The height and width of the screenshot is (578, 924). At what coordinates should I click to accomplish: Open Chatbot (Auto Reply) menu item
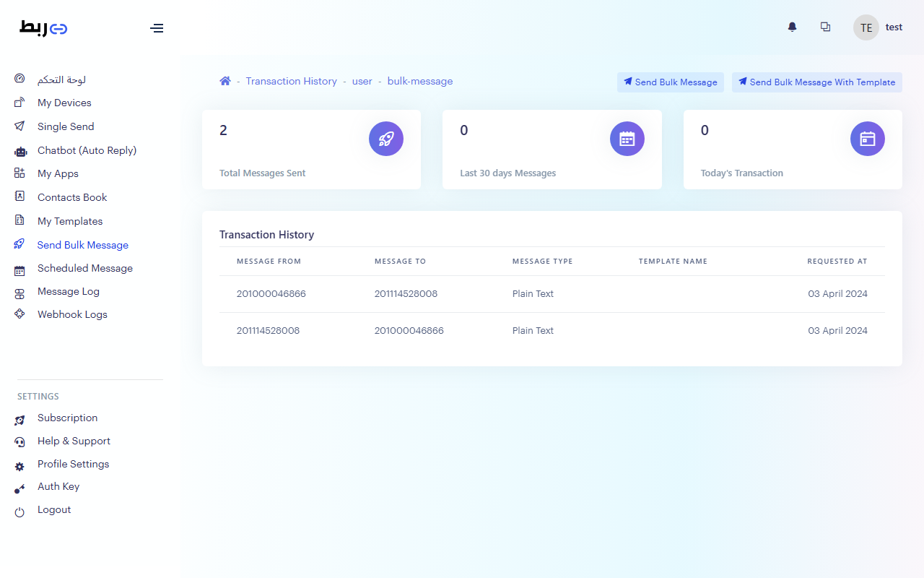click(87, 150)
